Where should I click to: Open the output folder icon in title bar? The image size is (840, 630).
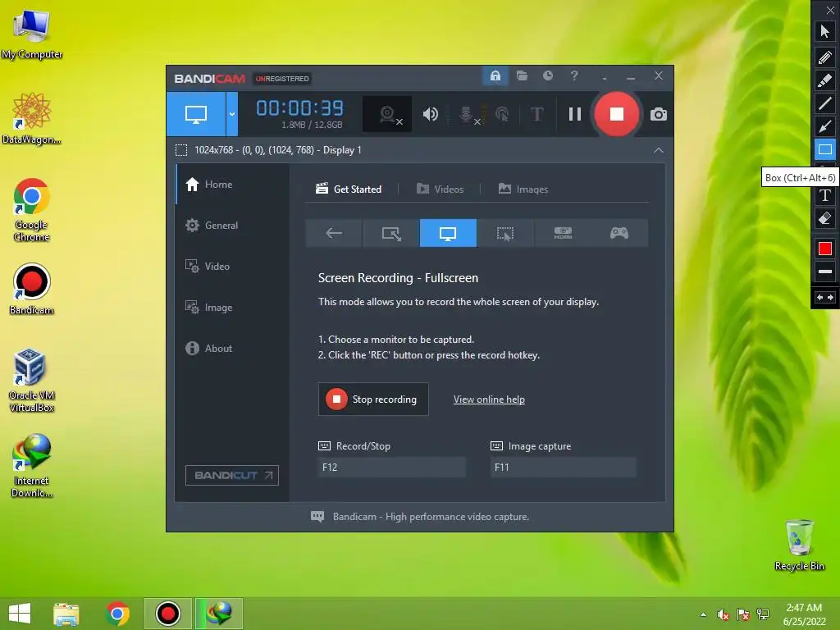[x=522, y=76]
